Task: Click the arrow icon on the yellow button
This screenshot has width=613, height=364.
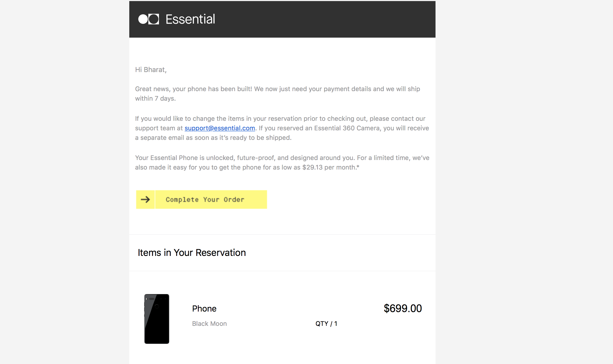Action: [145, 199]
